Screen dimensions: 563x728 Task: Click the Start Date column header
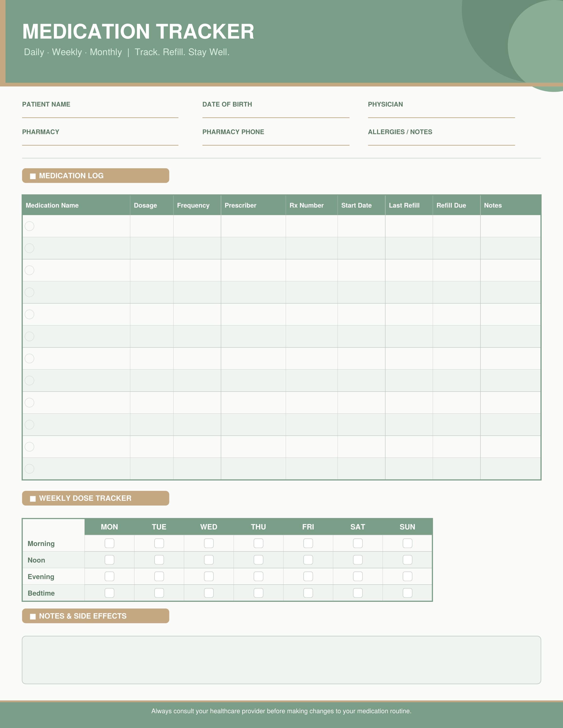[x=362, y=205]
